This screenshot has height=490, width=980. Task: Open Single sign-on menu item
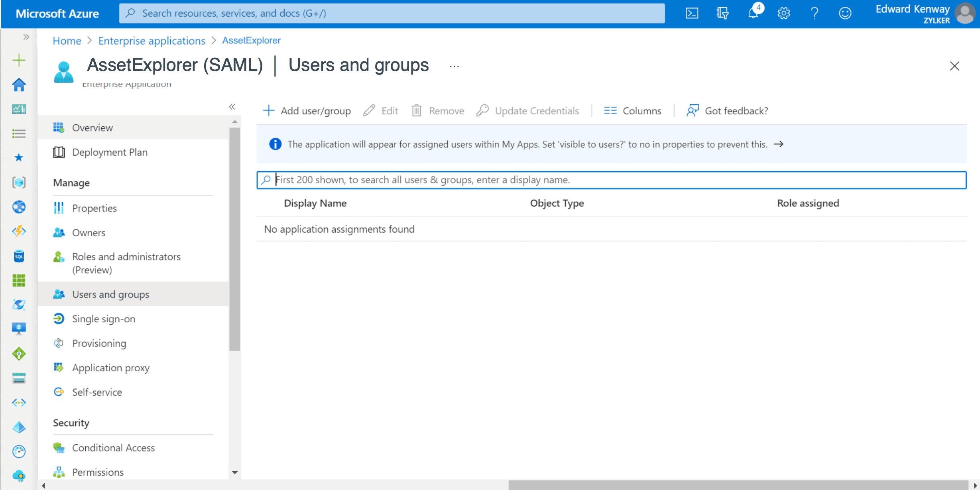(104, 319)
